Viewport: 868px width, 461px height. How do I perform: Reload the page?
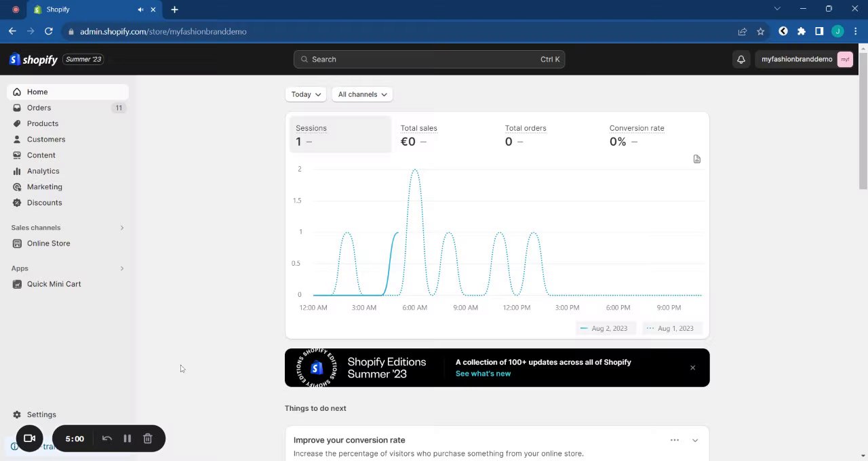point(49,32)
